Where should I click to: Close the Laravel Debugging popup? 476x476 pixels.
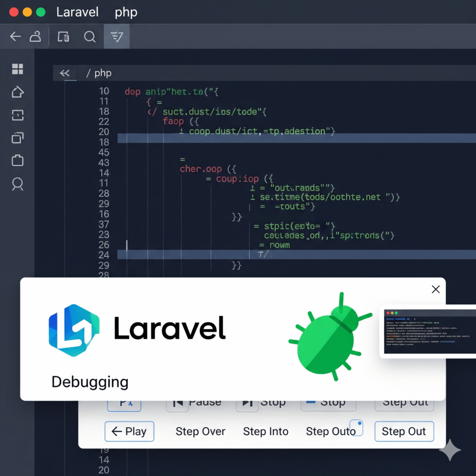[x=436, y=289]
